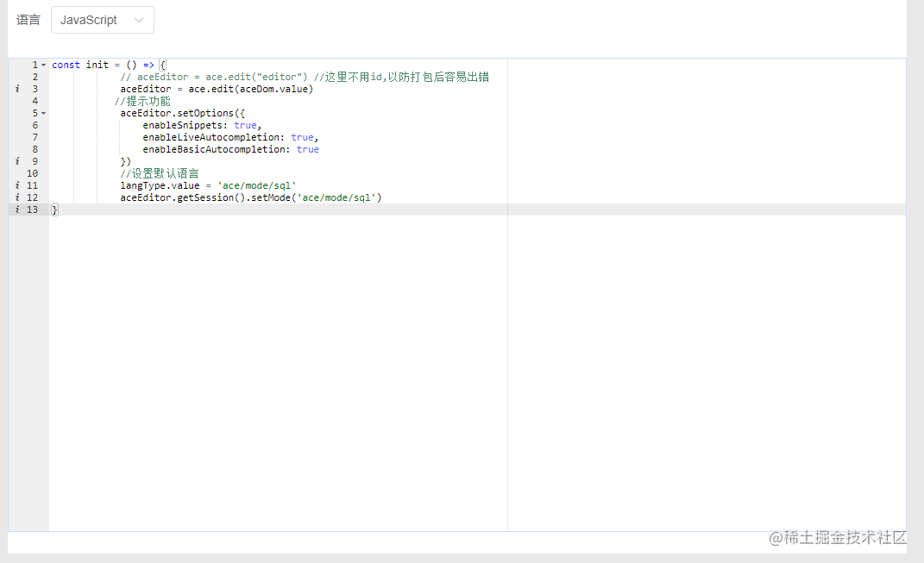Click the const keyword on line 1

[66, 64]
